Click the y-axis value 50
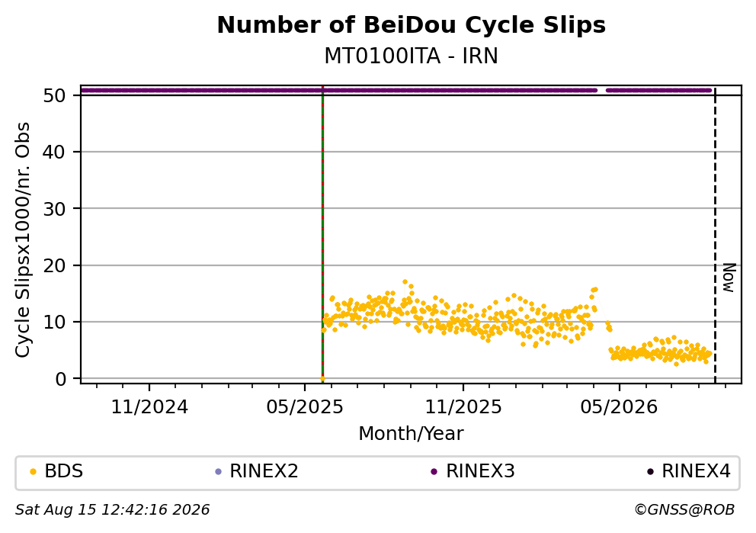756x533 pixels. pyautogui.click(x=54, y=95)
